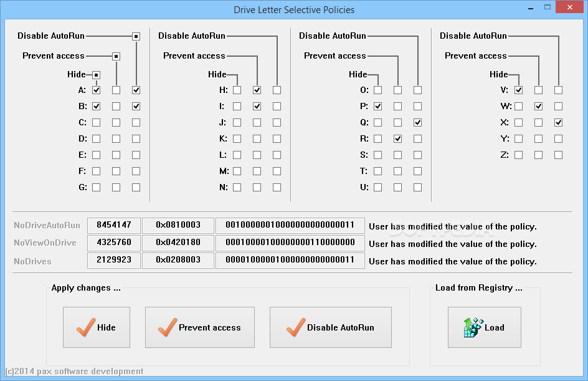Click the Hide button with orange checkmark
The height and width of the screenshot is (381, 588).
tap(97, 327)
